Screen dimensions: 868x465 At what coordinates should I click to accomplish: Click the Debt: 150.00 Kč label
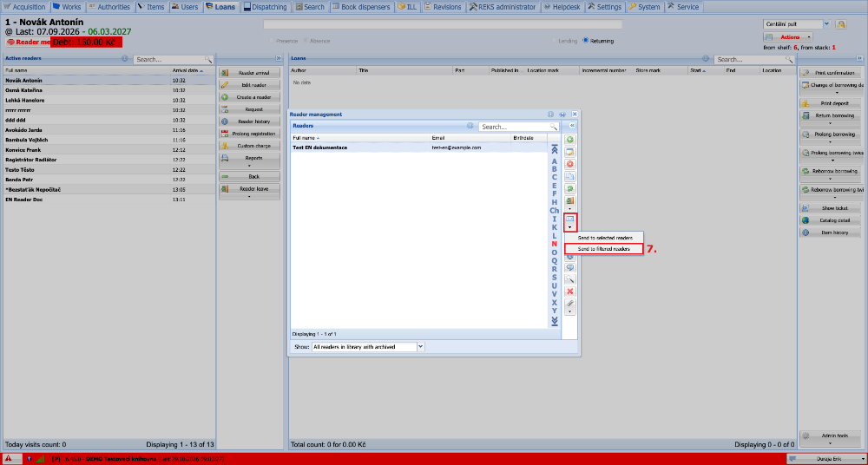(86, 42)
